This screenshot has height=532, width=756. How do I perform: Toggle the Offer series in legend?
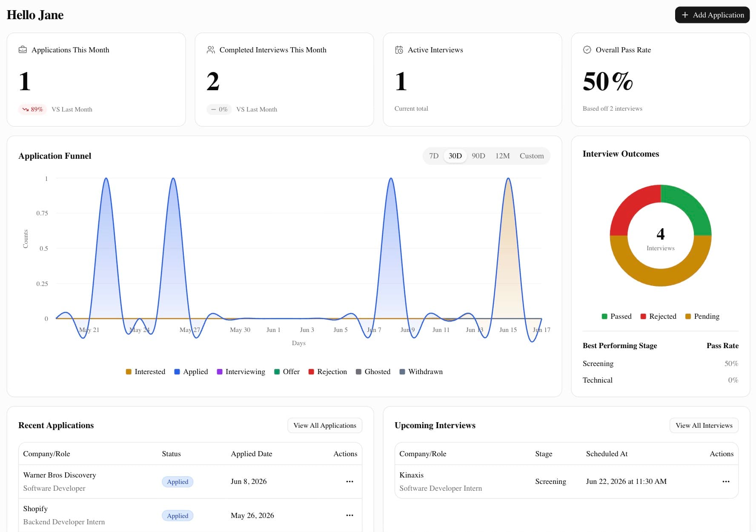click(x=287, y=372)
